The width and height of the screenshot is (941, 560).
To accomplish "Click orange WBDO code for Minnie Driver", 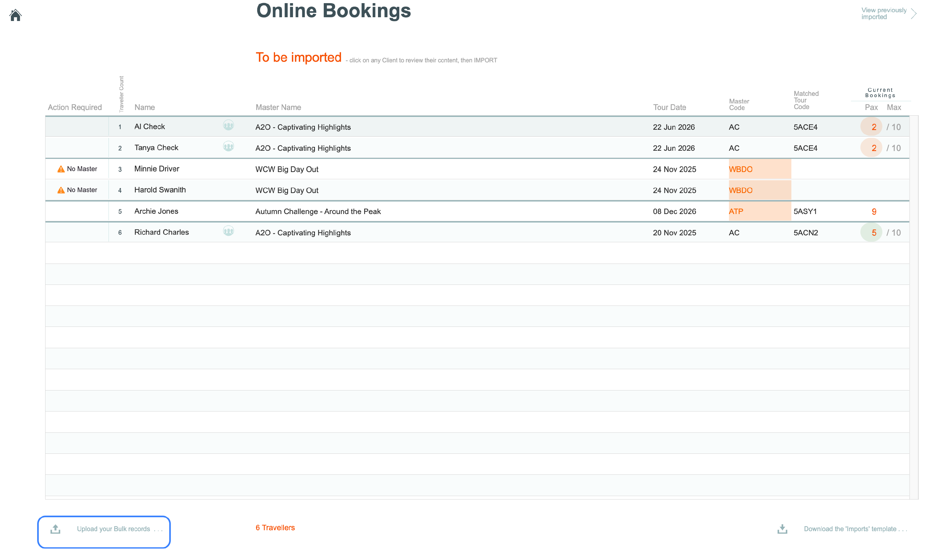I will [x=741, y=170].
